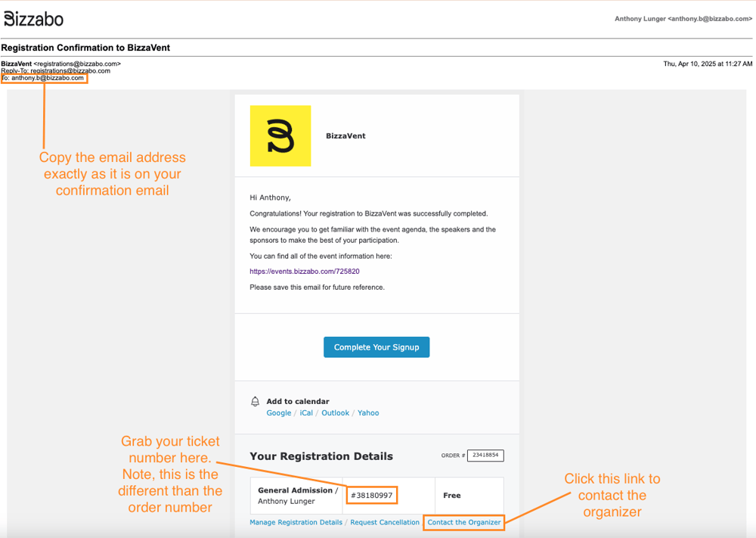This screenshot has width=756, height=538.
Task: Click the email date Thu, Apr 10, 2025
Action: point(708,64)
